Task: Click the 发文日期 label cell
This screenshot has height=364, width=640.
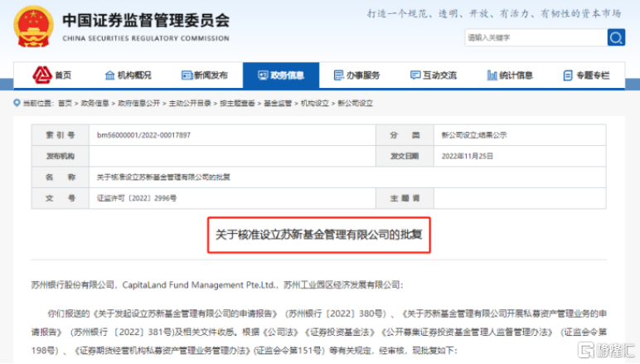Action: click(405, 156)
